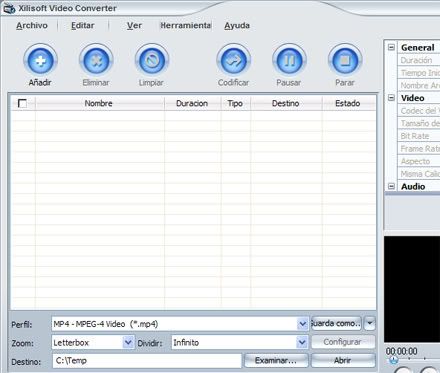The width and height of the screenshot is (440, 373).
Task: Click the black video preview area
Action: click(412, 289)
